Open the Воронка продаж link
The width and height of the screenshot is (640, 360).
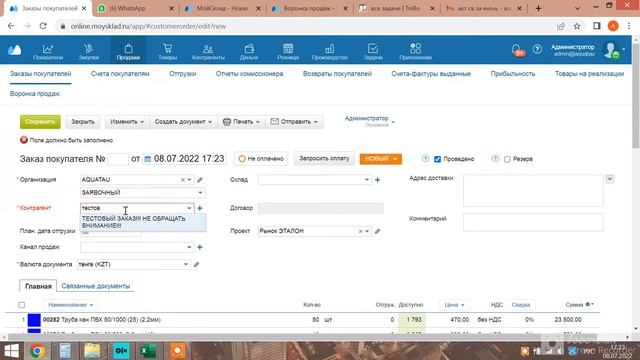(35, 94)
